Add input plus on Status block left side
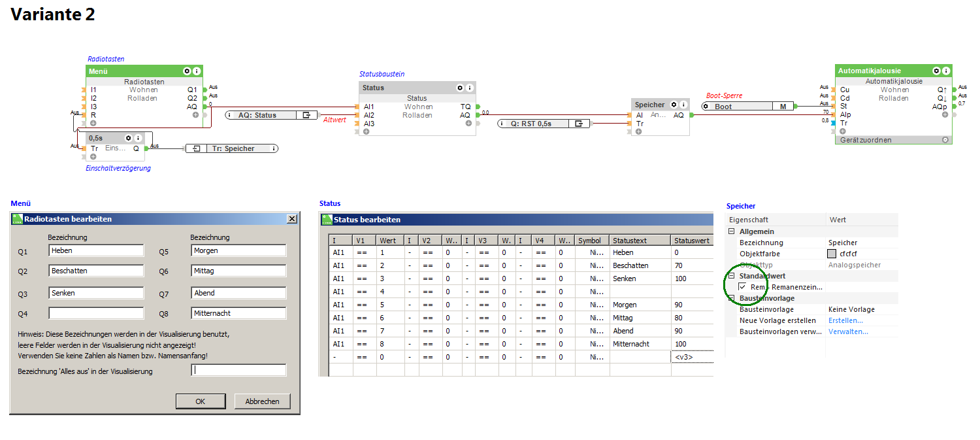This screenshot has height=440, width=980. [x=366, y=131]
